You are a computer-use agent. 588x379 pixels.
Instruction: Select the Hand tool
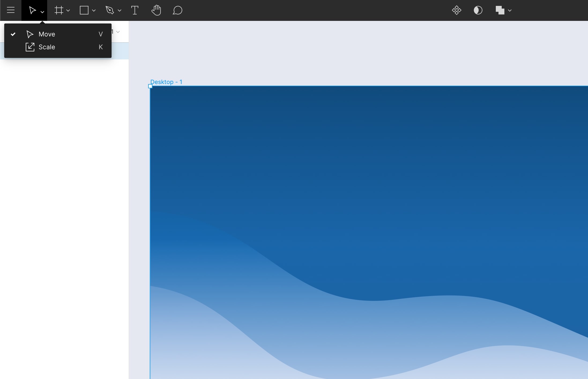pyautogui.click(x=156, y=10)
